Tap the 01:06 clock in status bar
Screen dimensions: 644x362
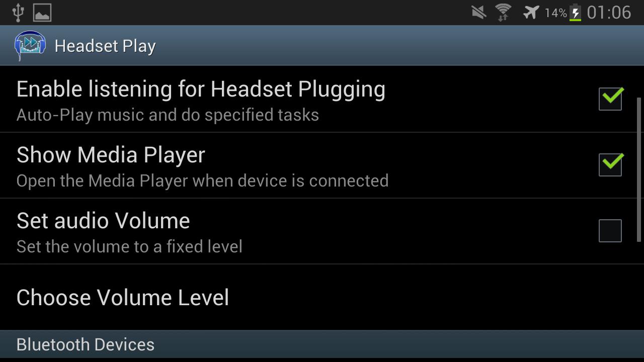[609, 12]
